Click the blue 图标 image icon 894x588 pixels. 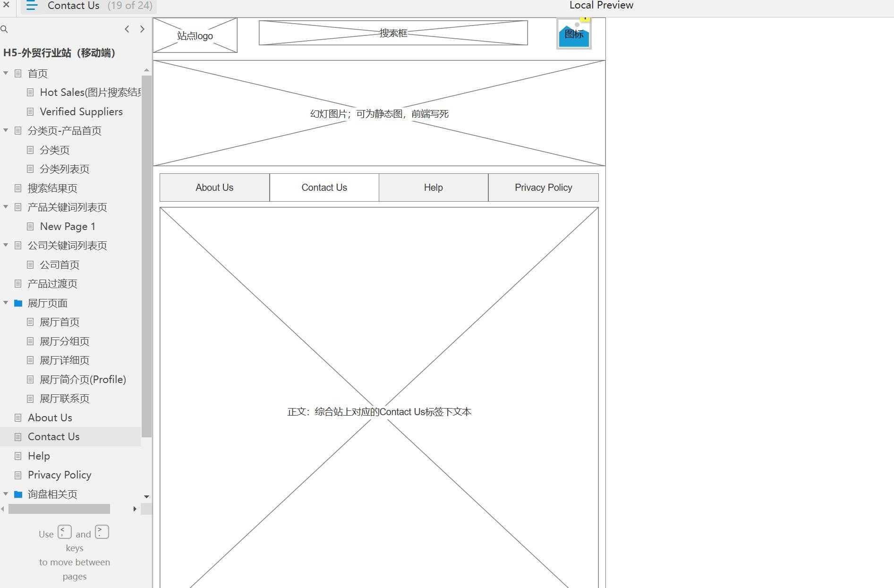click(574, 34)
